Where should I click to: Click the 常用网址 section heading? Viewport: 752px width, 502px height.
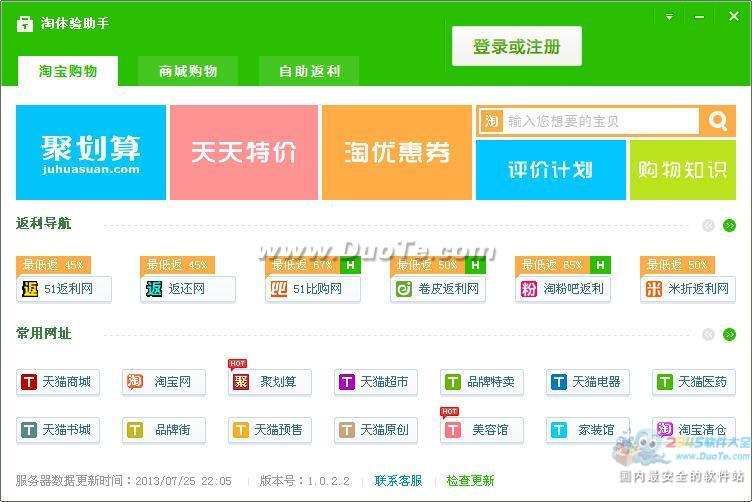[x=43, y=333]
